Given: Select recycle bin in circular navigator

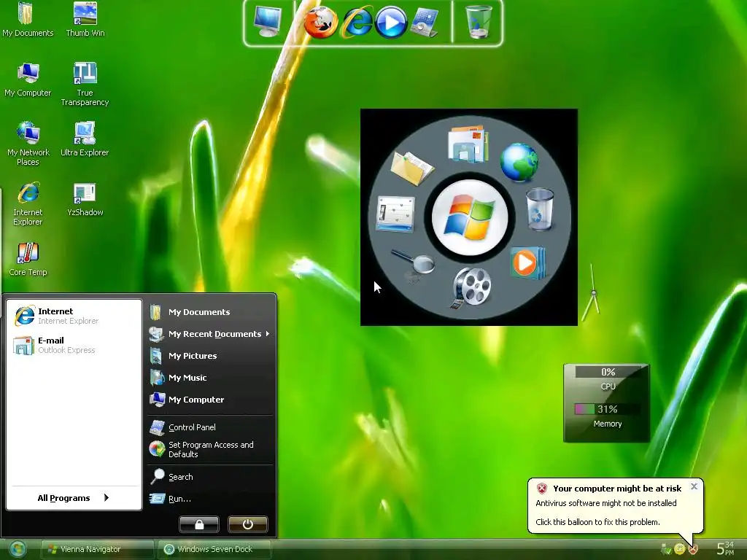Looking at the screenshot, I should tap(540, 209).
